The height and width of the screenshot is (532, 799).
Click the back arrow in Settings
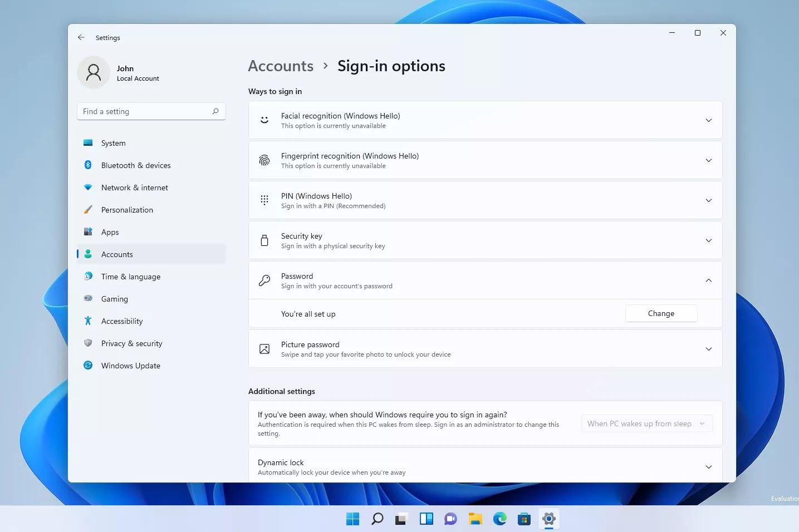click(81, 37)
